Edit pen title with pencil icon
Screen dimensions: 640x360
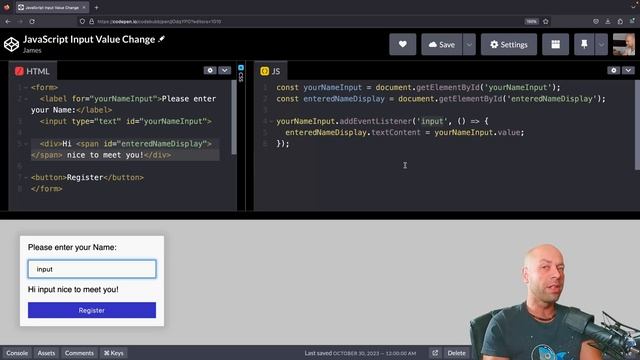[162, 39]
